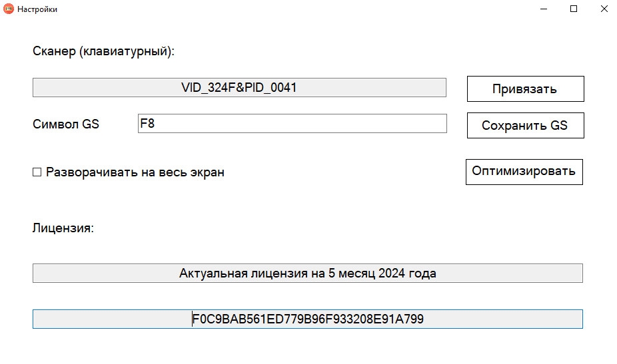Run the Оптимизировать button
The width and height of the screenshot is (617, 364).
pos(524,172)
